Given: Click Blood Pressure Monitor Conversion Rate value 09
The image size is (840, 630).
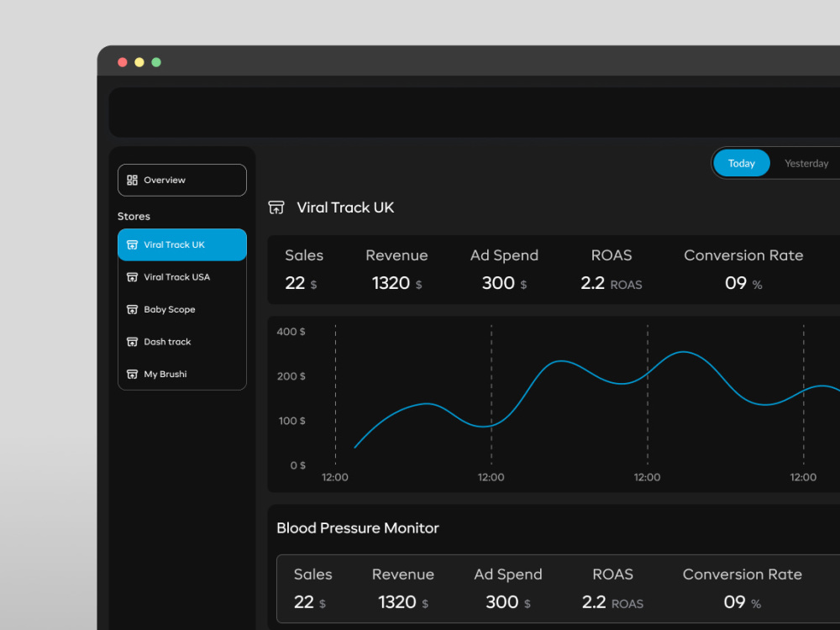Looking at the screenshot, I should click(734, 602).
